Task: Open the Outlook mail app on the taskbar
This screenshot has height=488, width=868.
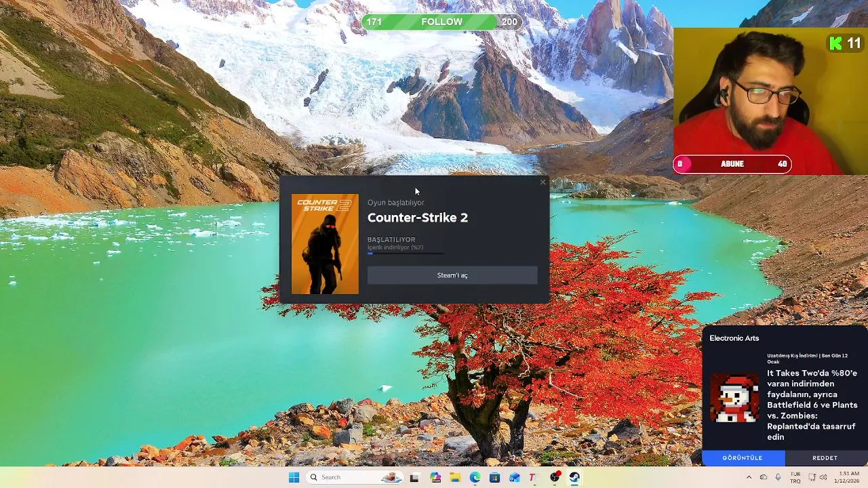Action: (x=515, y=477)
